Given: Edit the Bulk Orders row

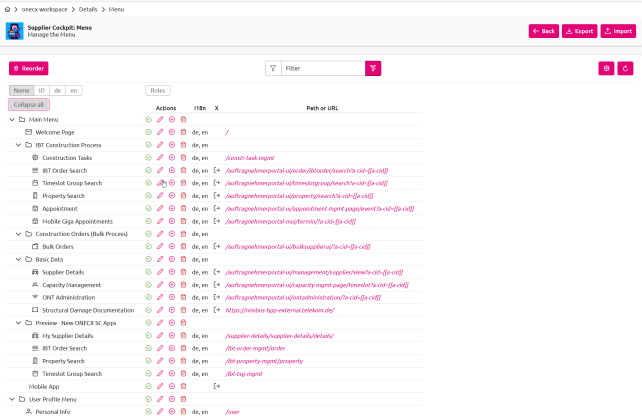Looking at the screenshot, I should [160, 246].
